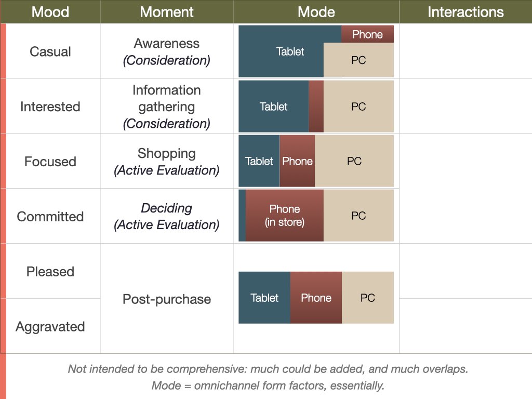
Task: Click the PC block in Interested row
Action: [358, 106]
